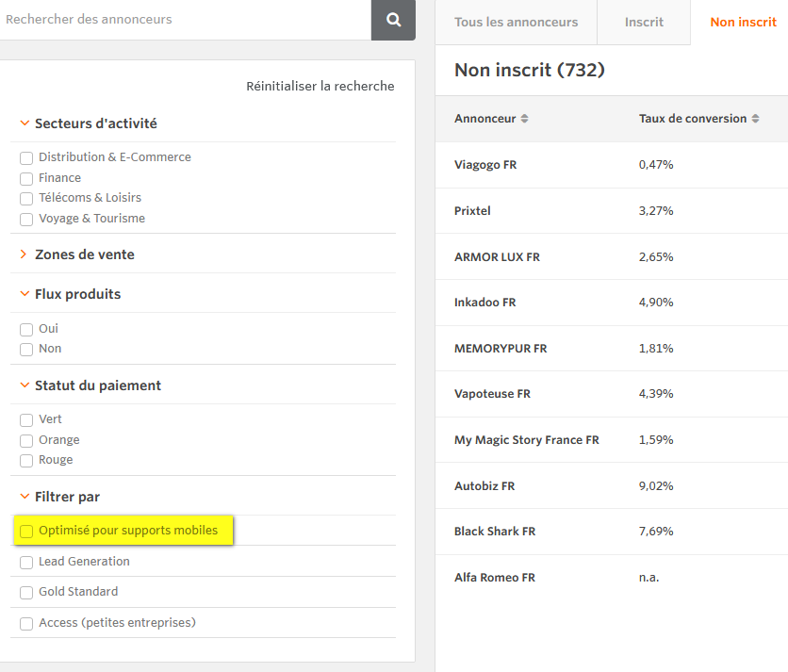Viewport: 788px width, 672px height.
Task: Check Distribution & E-Commerce checkbox
Action: [x=26, y=158]
